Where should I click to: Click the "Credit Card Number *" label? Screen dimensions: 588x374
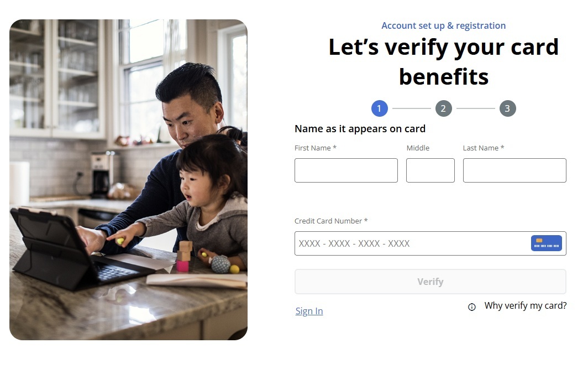(331, 221)
